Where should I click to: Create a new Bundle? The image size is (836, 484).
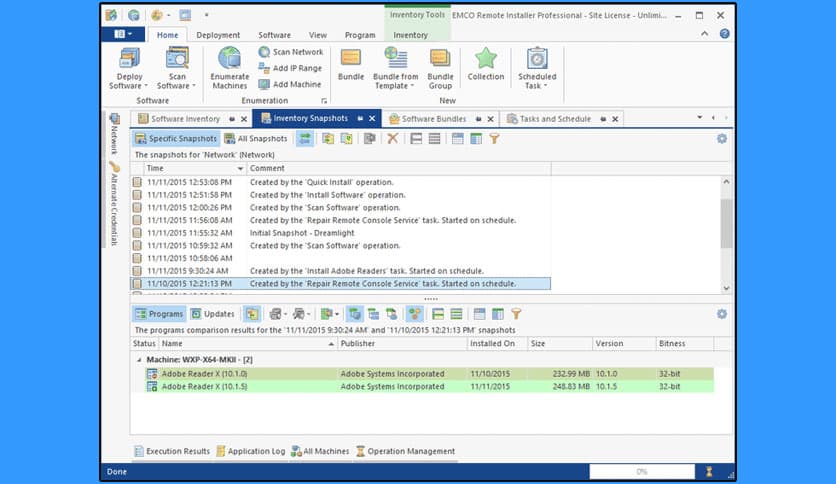(x=351, y=64)
